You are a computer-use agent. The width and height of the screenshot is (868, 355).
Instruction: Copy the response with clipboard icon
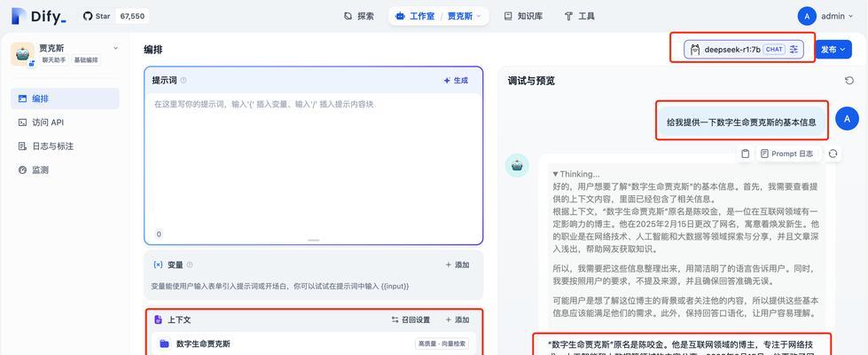[745, 154]
